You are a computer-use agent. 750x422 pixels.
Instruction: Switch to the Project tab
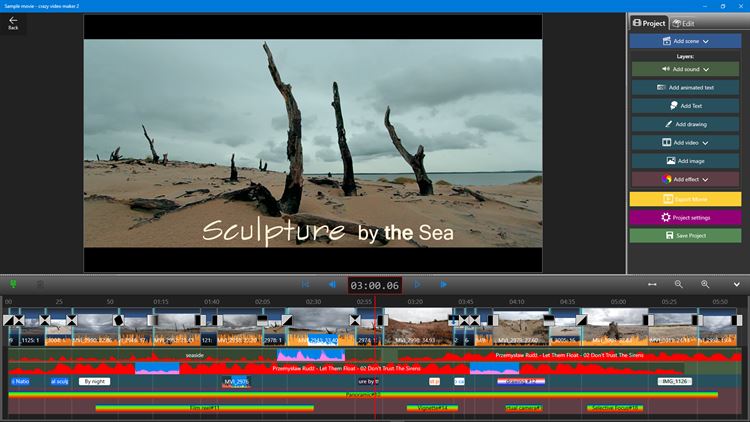pos(649,23)
